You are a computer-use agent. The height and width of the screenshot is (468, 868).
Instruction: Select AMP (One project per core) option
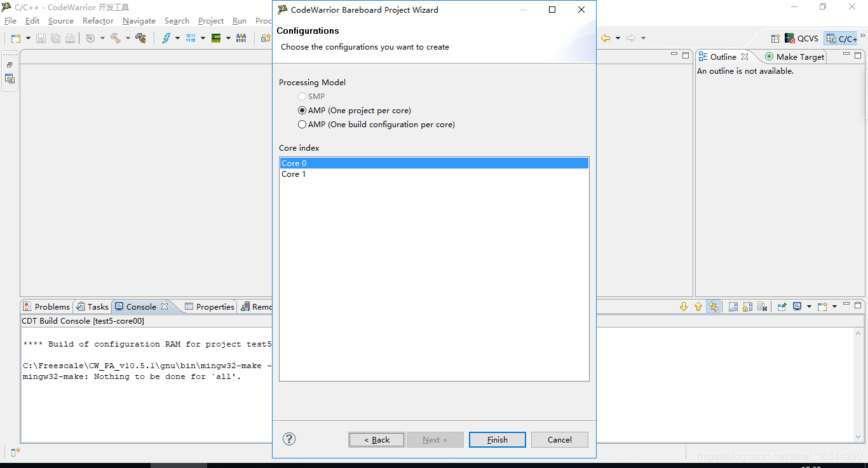tap(302, 111)
